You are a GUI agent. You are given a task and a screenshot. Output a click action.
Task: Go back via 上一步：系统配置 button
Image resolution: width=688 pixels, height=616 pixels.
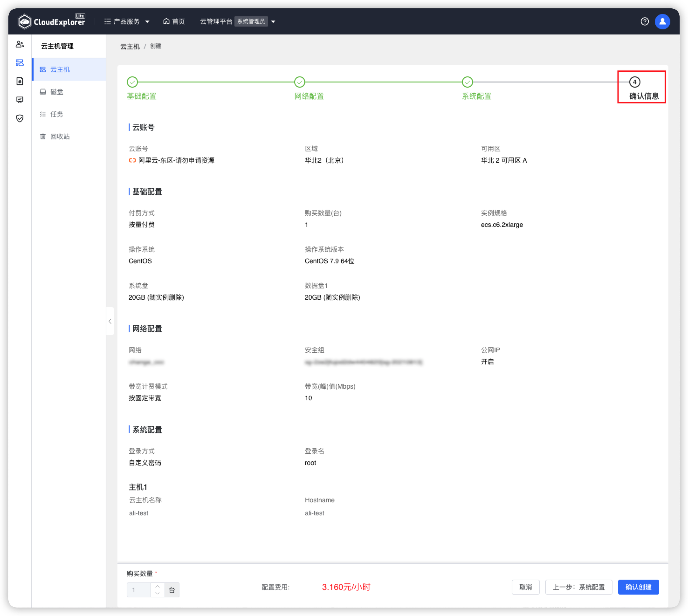(x=579, y=587)
